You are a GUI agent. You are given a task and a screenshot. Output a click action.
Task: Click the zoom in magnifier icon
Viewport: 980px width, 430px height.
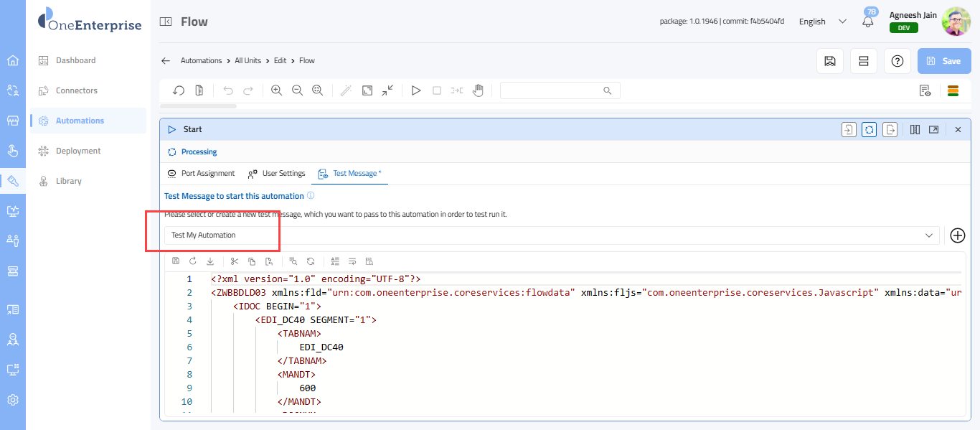click(x=276, y=90)
